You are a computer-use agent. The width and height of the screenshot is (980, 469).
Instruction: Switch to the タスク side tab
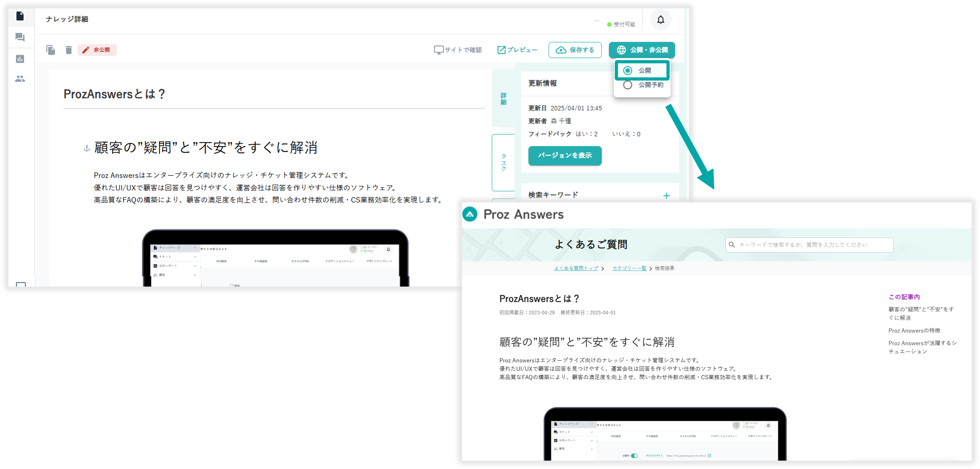(x=503, y=162)
